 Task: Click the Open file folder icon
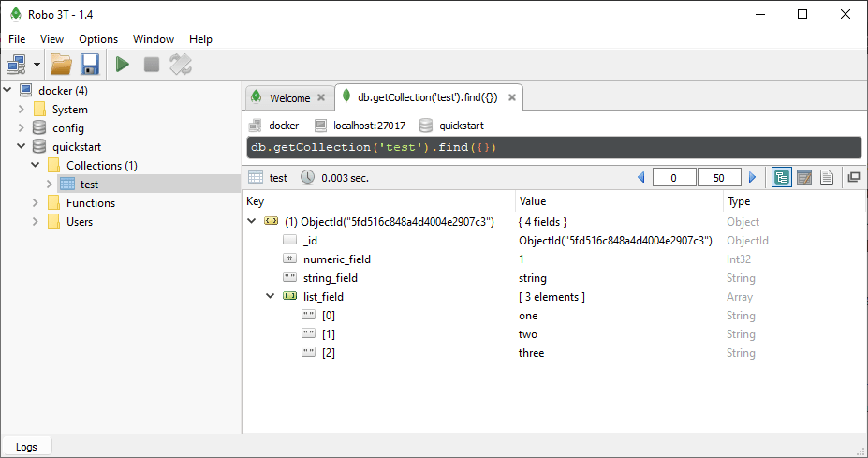point(61,65)
